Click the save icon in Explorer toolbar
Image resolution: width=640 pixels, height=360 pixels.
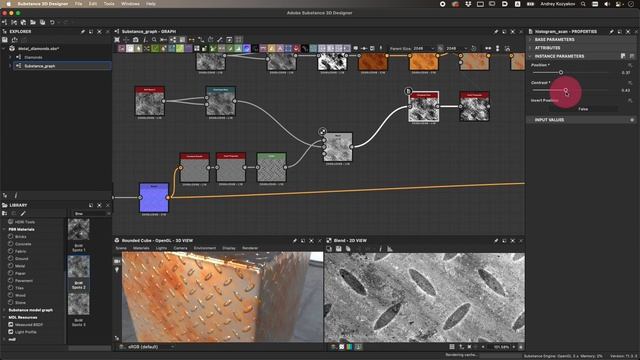[x=5, y=40]
